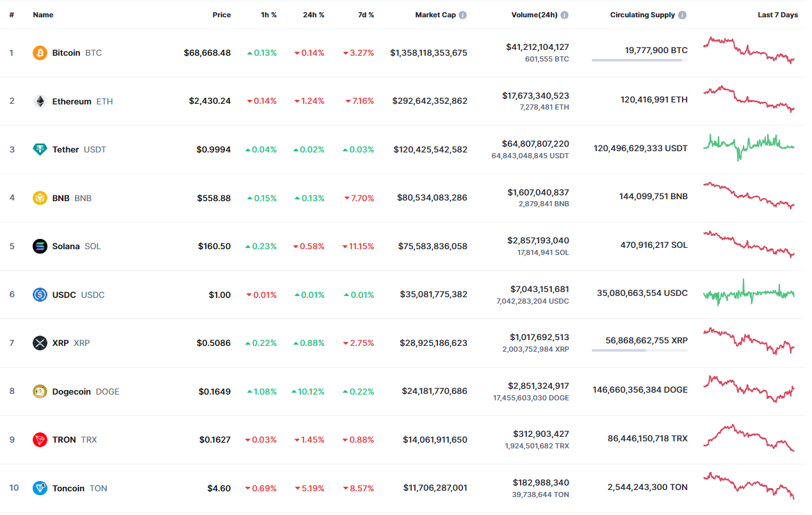This screenshot has width=812, height=515.
Task: Click the Market Cap info icon
Action: (x=463, y=15)
